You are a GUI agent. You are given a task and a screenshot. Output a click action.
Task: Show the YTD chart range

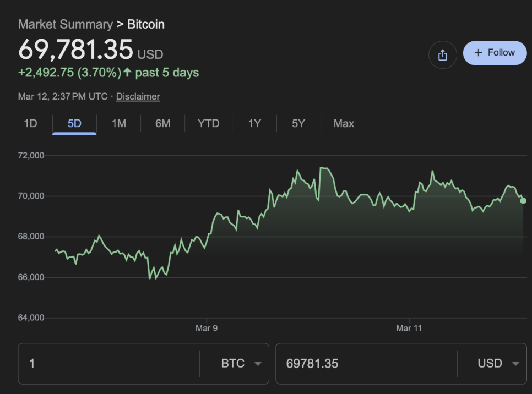[x=208, y=124]
